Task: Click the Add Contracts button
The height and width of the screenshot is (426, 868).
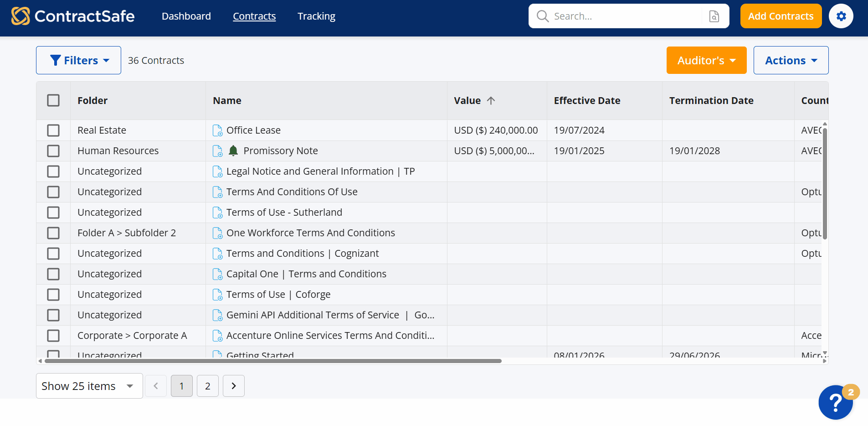Action: pyautogui.click(x=781, y=16)
